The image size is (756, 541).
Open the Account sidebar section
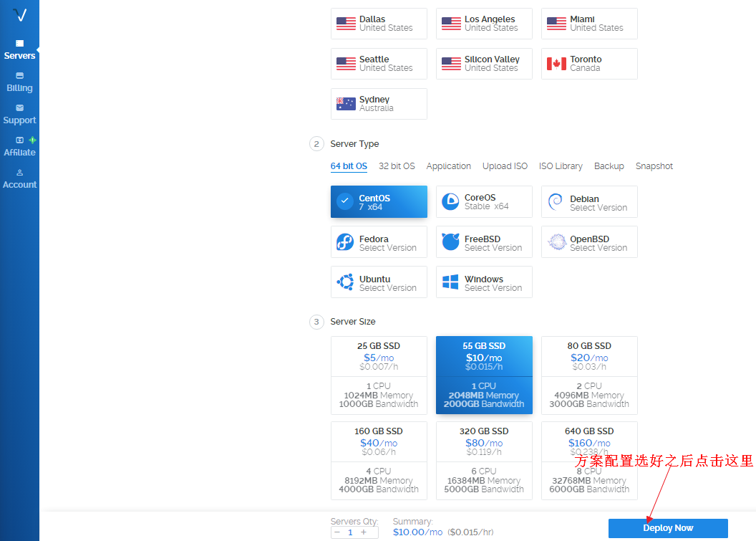tap(19, 178)
